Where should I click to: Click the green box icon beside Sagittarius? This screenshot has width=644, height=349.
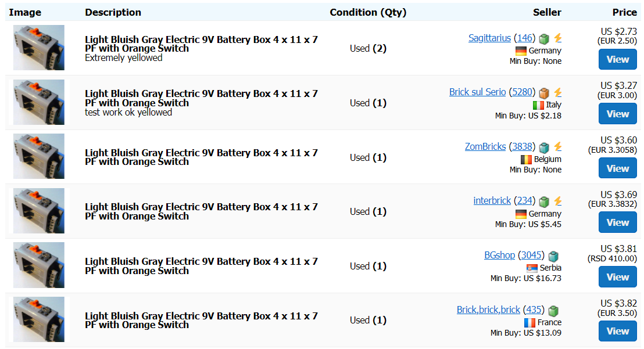pyautogui.click(x=544, y=38)
